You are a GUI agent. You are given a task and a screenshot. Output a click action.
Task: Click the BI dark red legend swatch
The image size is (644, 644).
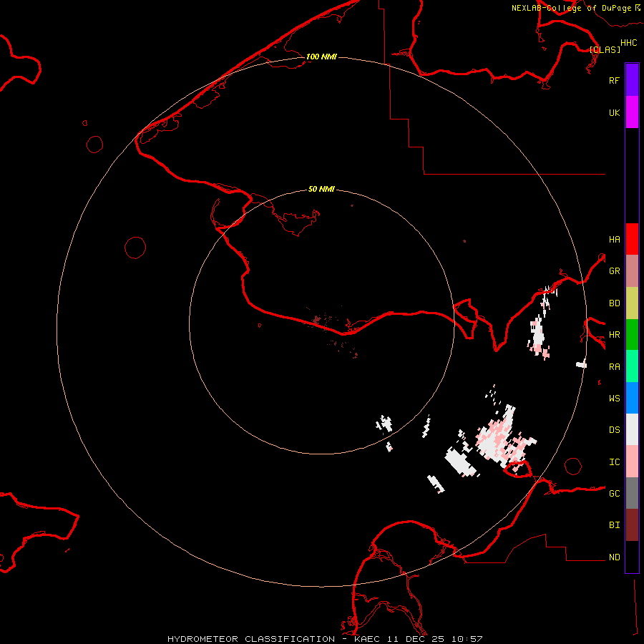pos(632,525)
